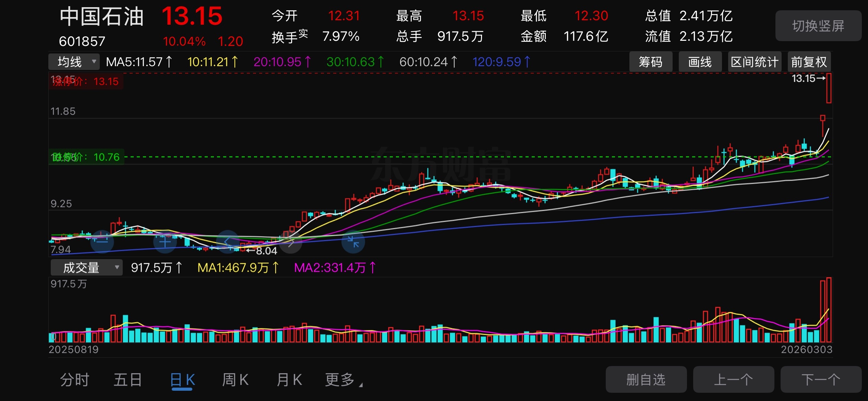Screen dimensions: 868x401
Task: Open the 均线 indicator dropdown
Action: [x=74, y=62]
